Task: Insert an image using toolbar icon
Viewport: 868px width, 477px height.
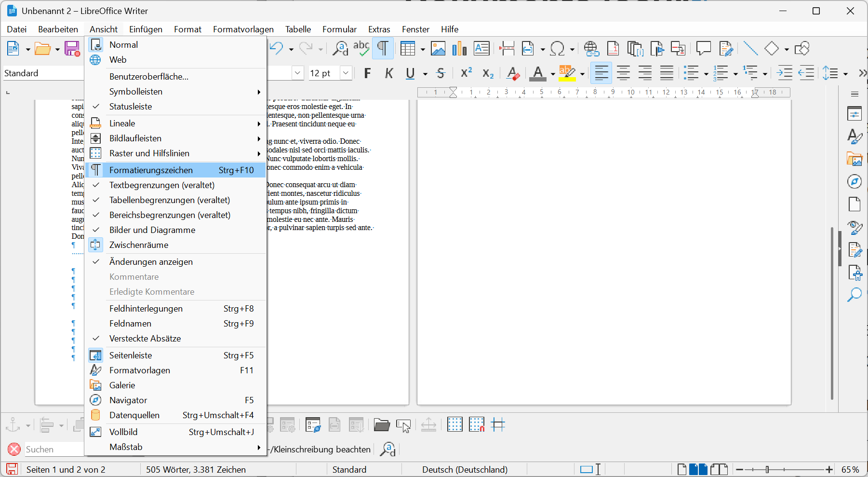Action: (438, 49)
